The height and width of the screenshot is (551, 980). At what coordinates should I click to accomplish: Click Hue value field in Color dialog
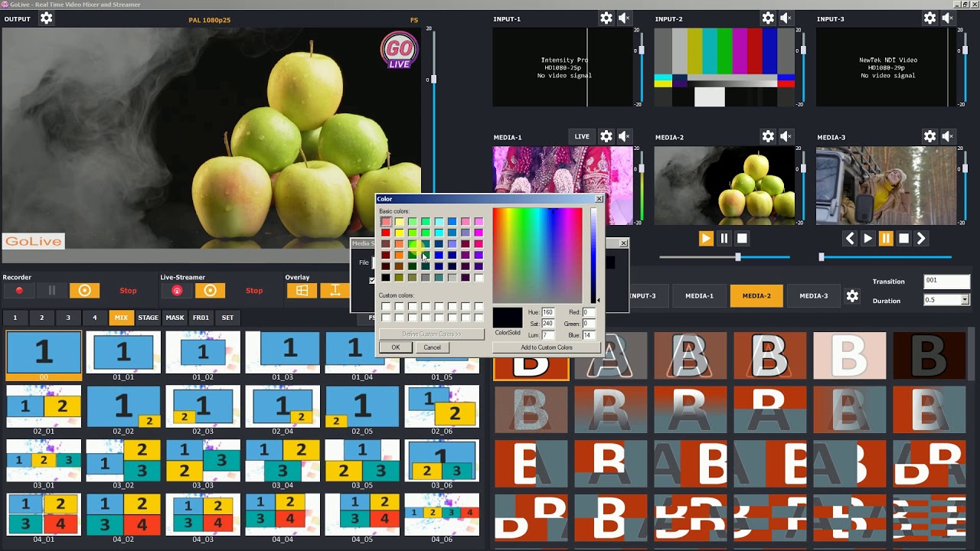click(547, 312)
